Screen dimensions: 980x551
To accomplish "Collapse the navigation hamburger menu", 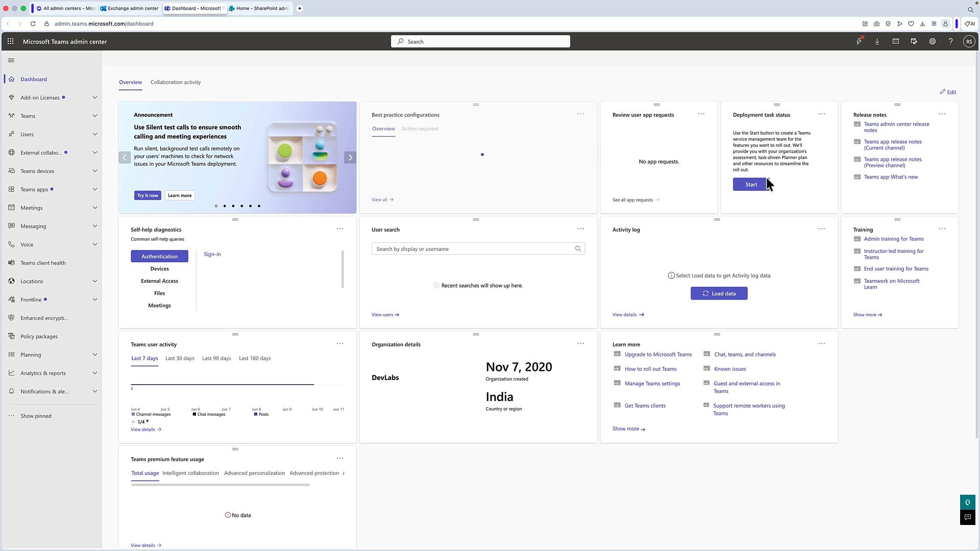I will point(11,60).
